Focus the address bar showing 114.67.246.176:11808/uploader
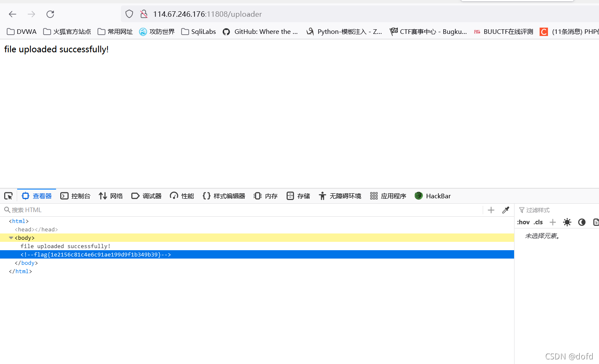 click(x=360, y=14)
